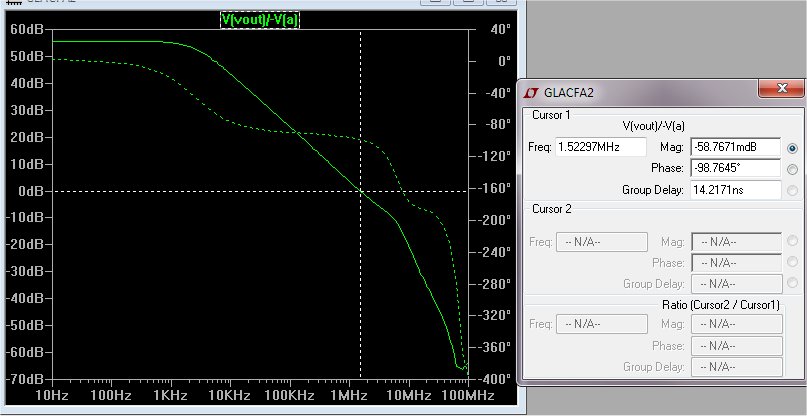Click the green V(vout)/-V(a) trace label above plot
Viewport: 807px width, 417px height.
[x=259, y=20]
